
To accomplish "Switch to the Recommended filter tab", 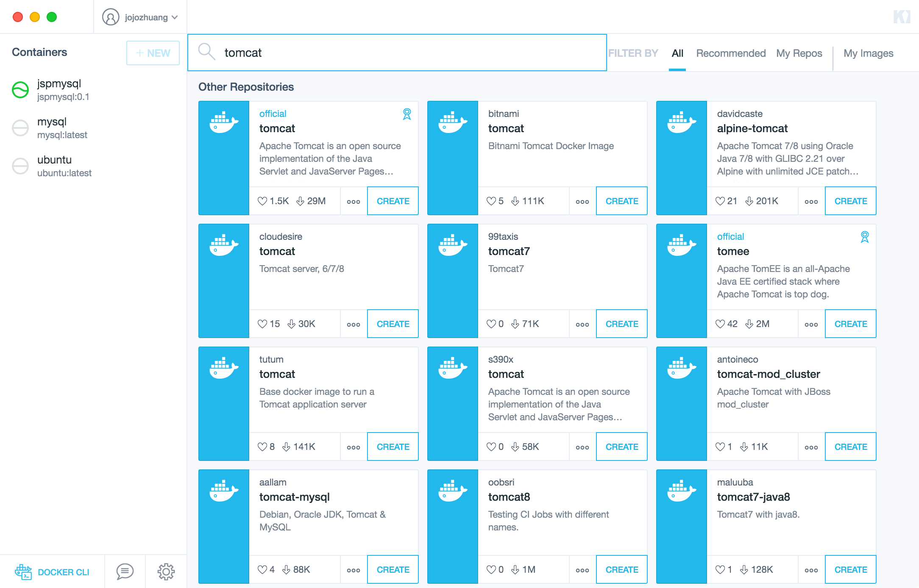I will pyautogui.click(x=731, y=53).
